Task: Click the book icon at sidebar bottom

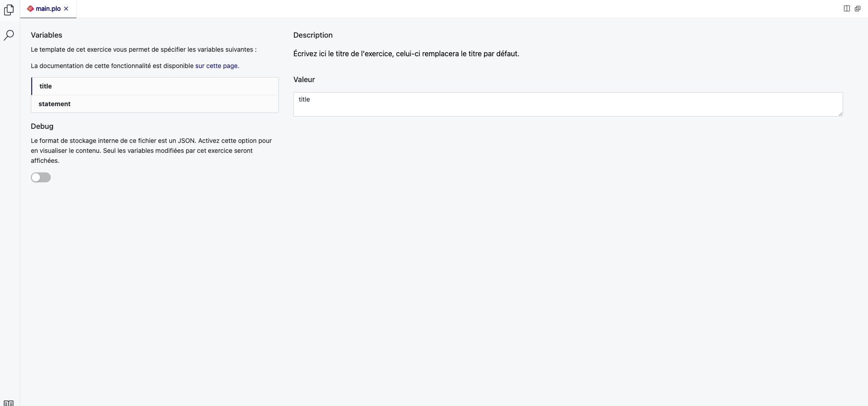Action: point(9,403)
